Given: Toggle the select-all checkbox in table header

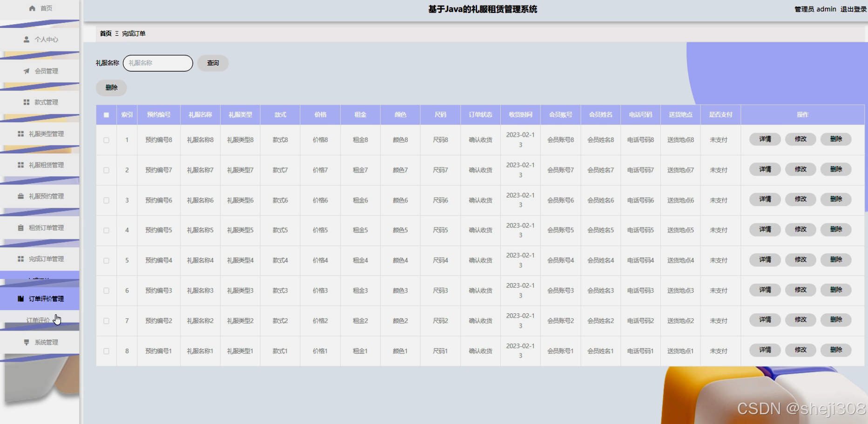Looking at the screenshot, I should coord(106,114).
